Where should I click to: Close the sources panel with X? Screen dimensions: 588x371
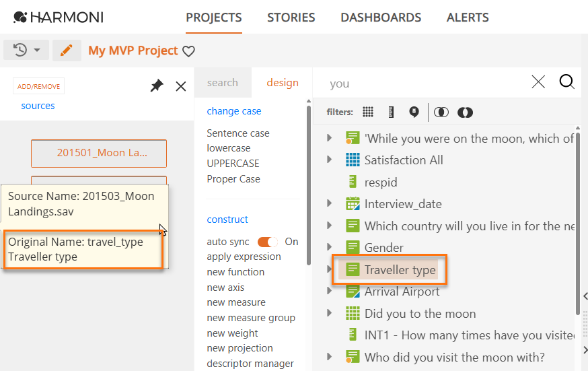pos(181,87)
